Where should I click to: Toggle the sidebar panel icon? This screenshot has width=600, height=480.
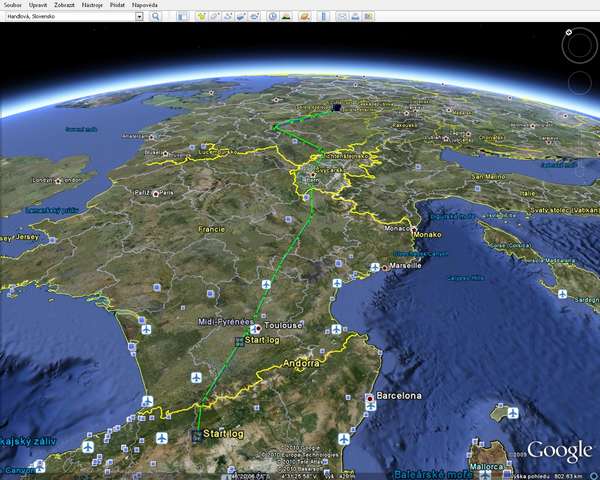(x=183, y=16)
